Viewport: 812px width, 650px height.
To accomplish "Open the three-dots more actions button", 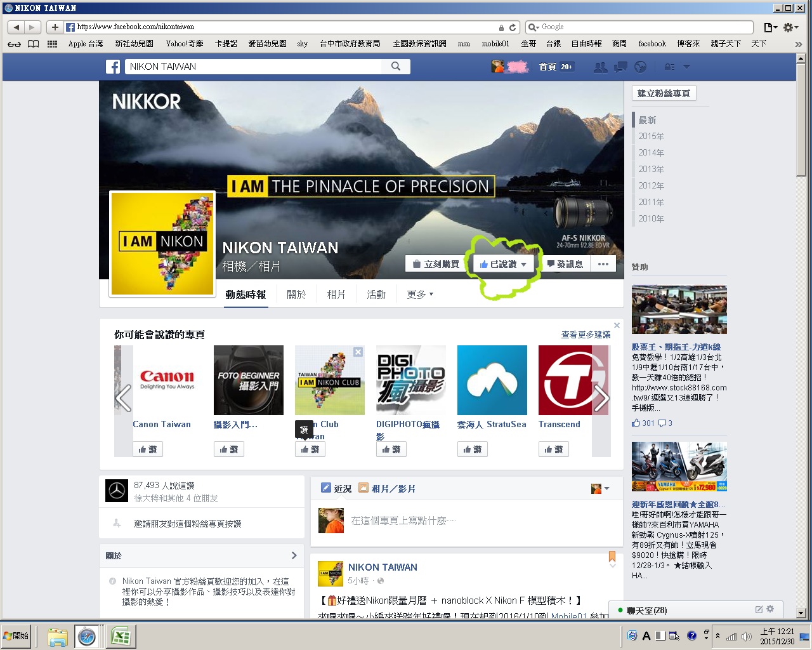I will coord(603,264).
